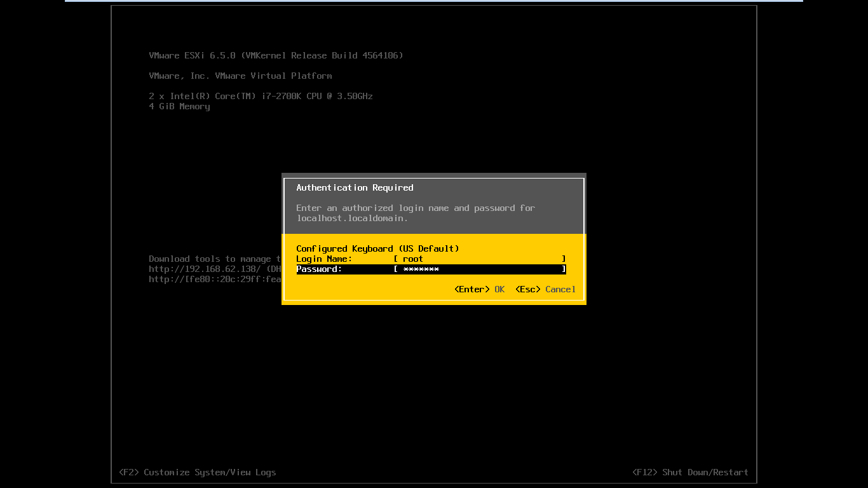
Task: Click the localhost.localdomain host name
Action: coord(352,218)
